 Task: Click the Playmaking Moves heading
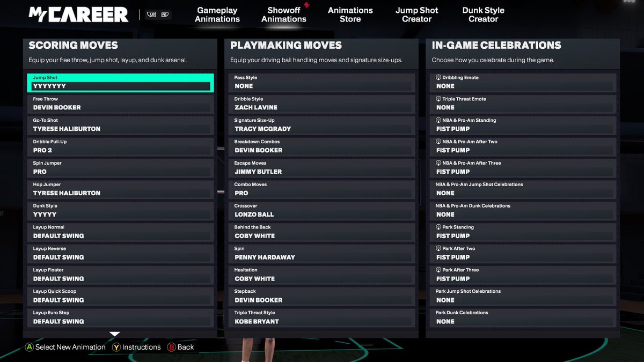pos(286,46)
